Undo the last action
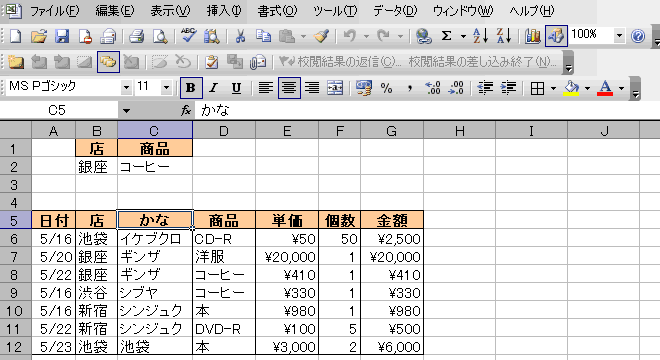The image size is (660, 360). [349, 36]
